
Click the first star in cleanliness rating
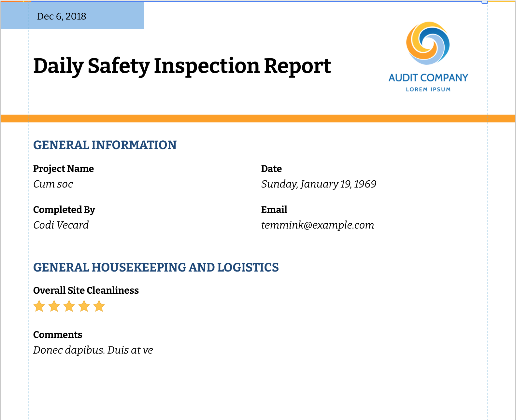point(39,306)
